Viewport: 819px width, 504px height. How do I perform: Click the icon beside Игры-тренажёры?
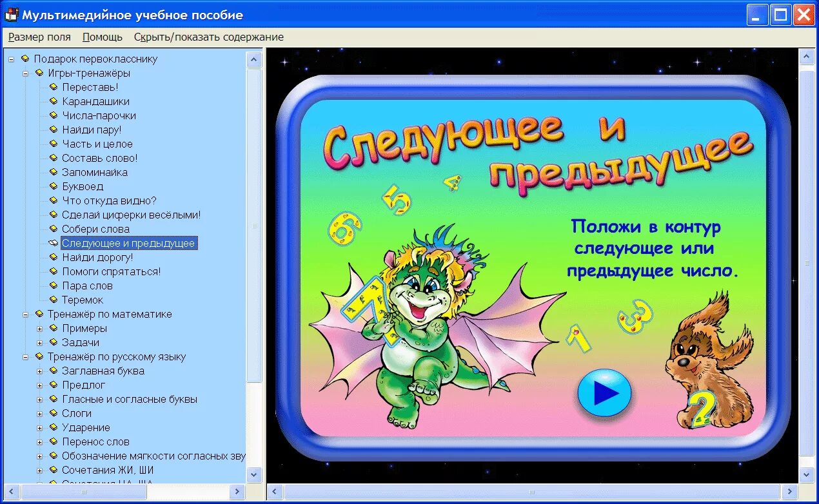[39, 73]
